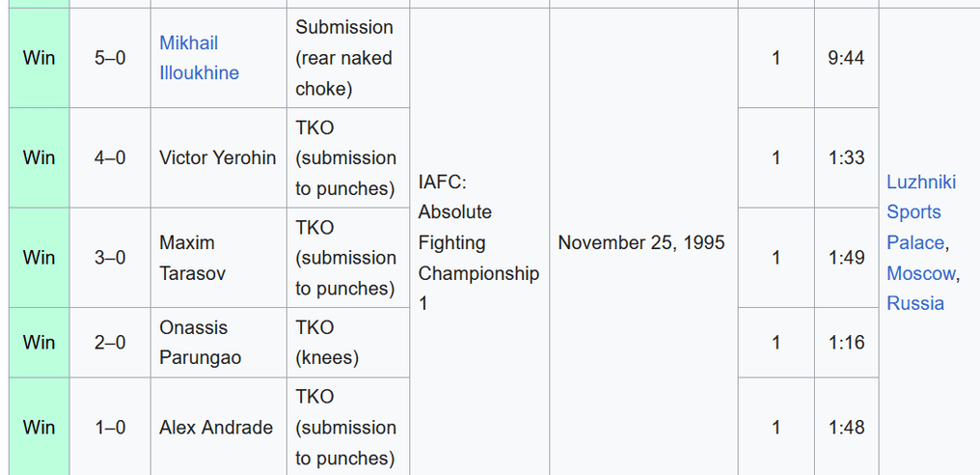Click the rear naked choke method cell
Viewport: 980px width, 475px height.
click(x=348, y=58)
